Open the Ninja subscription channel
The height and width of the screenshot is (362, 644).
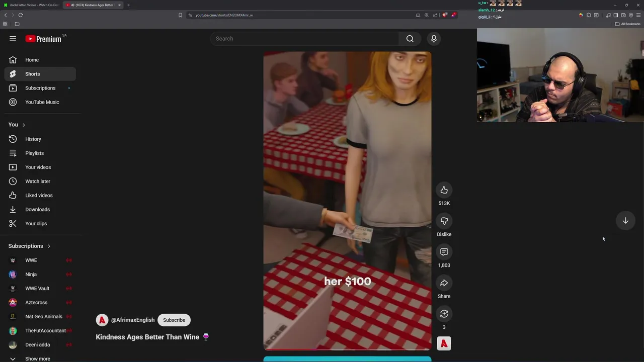click(x=40, y=275)
